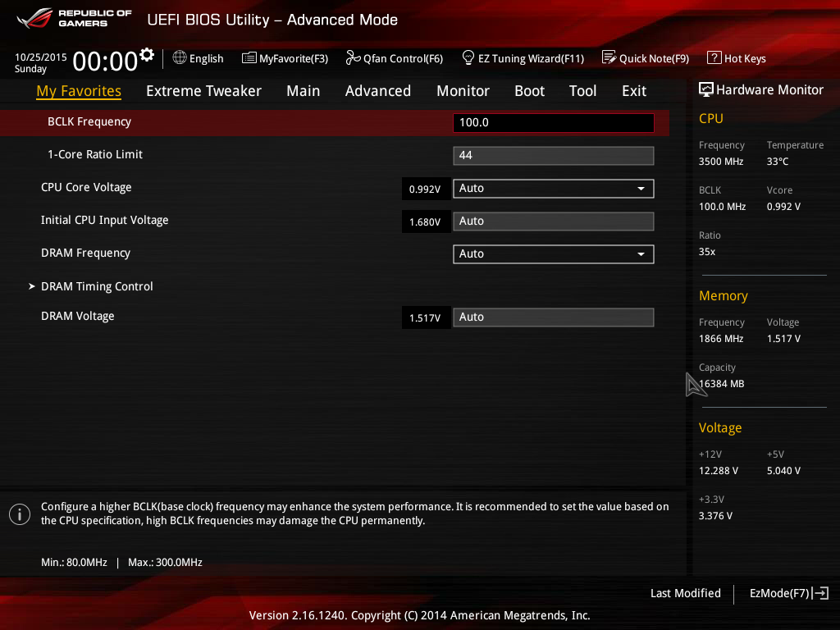Click the EzMode exit arrow icon
This screenshot has height=630, width=840.
pyautogui.click(x=820, y=593)
